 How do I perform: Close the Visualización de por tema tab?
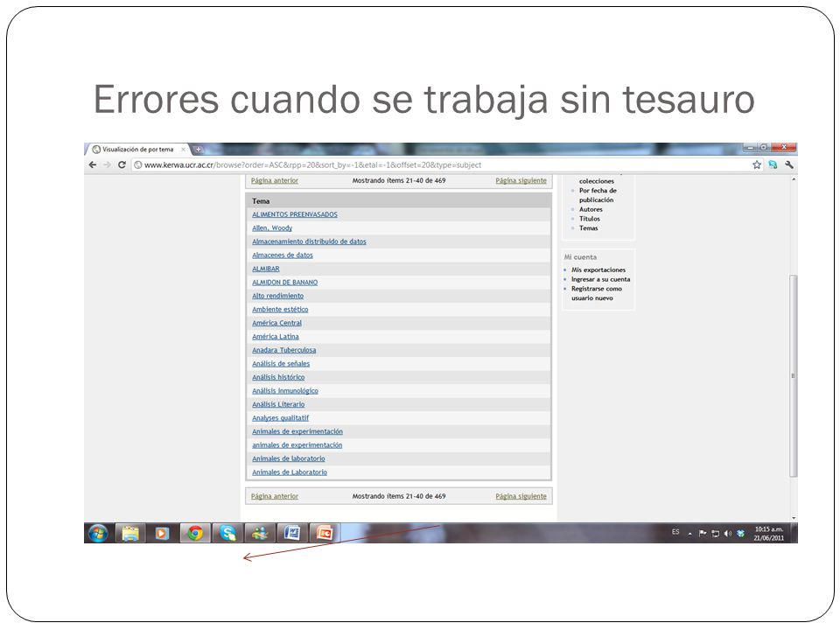tap(183, 150)
